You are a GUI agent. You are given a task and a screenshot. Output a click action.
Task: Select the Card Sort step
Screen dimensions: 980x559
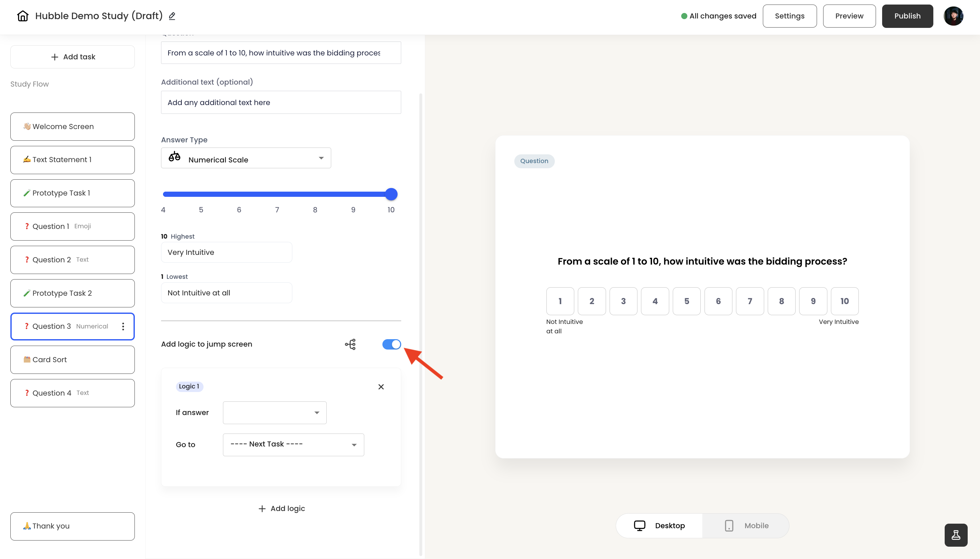pyautogui.click(x=73, y=360)
